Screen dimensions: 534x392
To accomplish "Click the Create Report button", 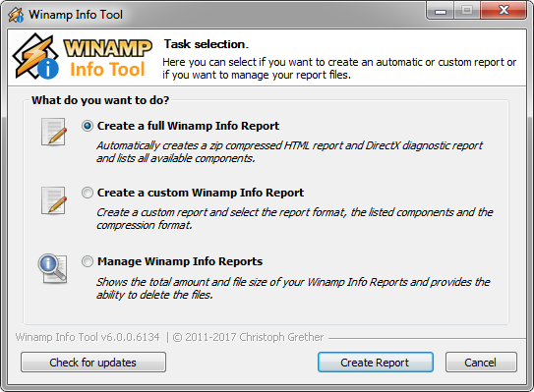I will click(376, 363).
